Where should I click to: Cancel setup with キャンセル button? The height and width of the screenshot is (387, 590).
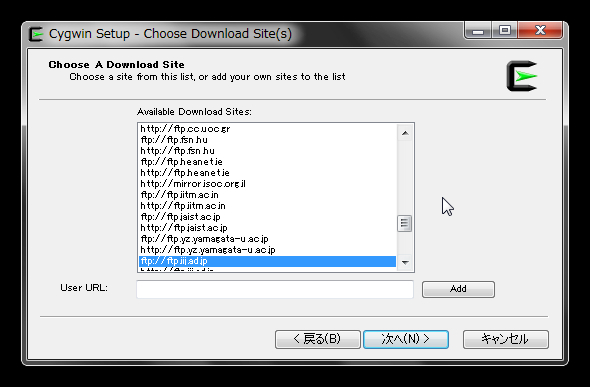tap(506, 339)
